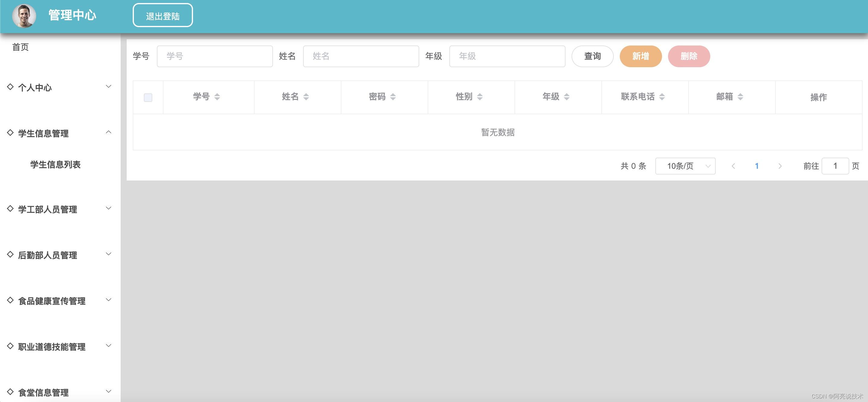Screen dimensions: 868x402
Task: Click the user avatar photo
Action: pos(24,15)
